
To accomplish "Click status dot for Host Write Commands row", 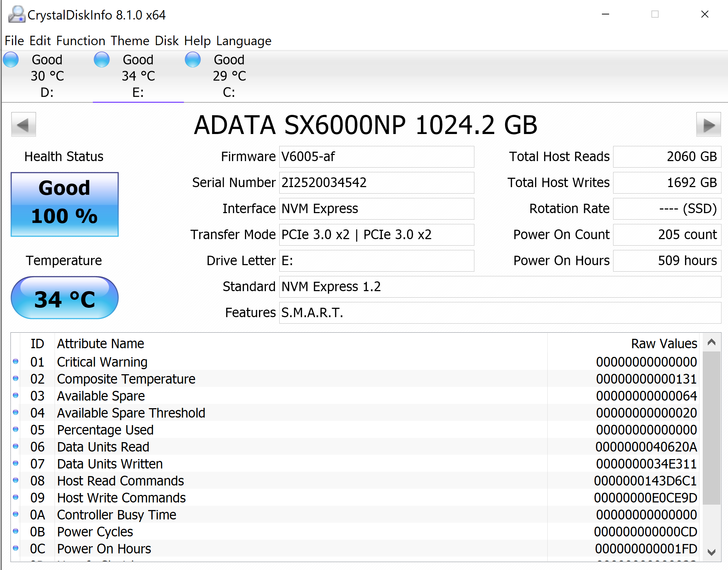I will click(16, 497).
